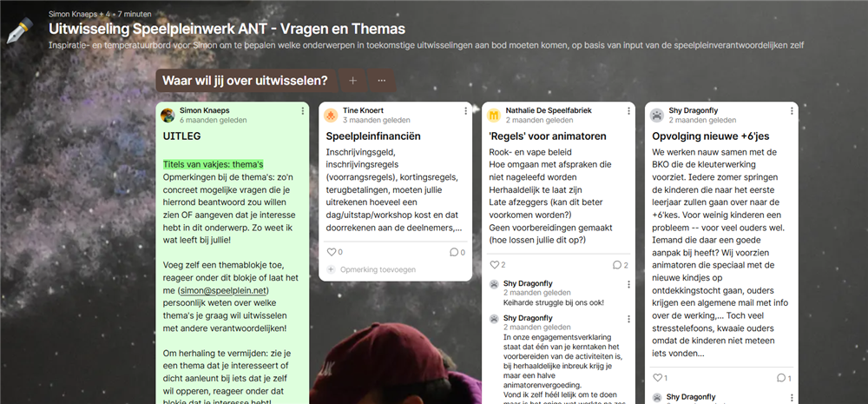Click Tine Knoert's profile avatar

331,116
